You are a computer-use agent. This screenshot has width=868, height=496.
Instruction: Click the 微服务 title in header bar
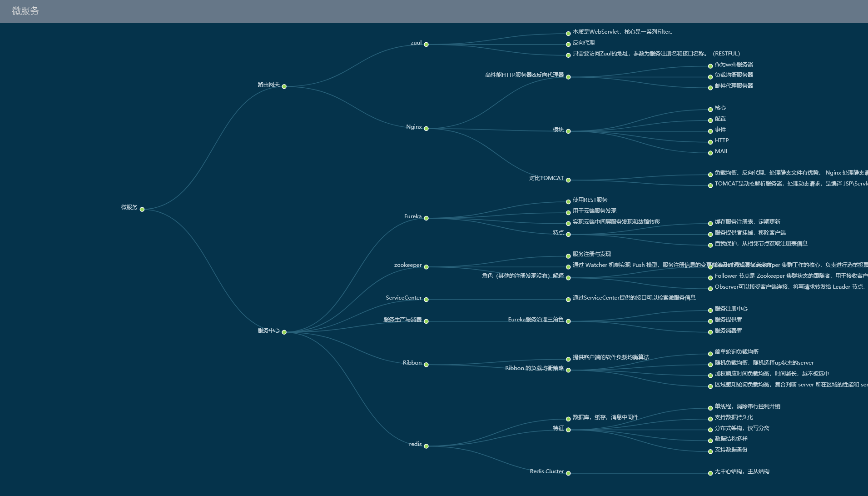coord(25,11)
